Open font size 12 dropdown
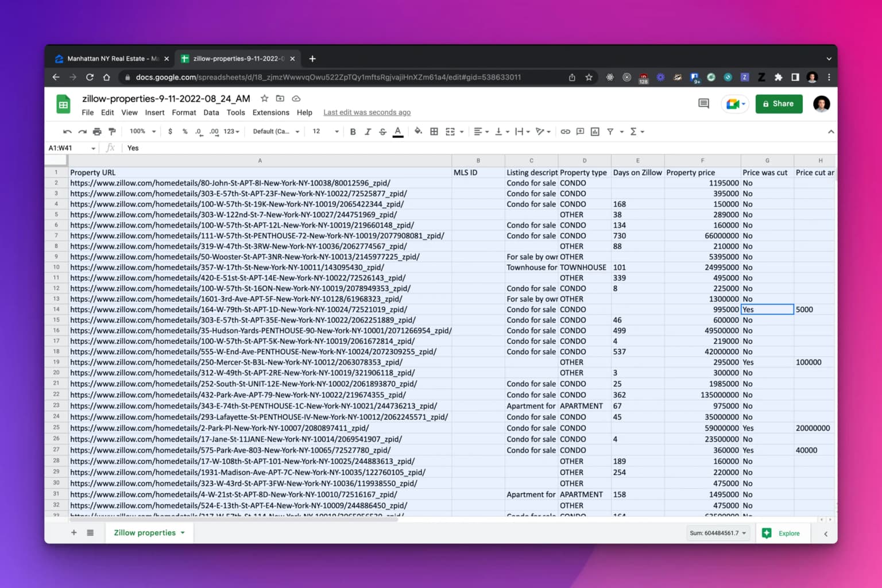The image size is (882, 588). pyautogui.click(x=326, y=131)
